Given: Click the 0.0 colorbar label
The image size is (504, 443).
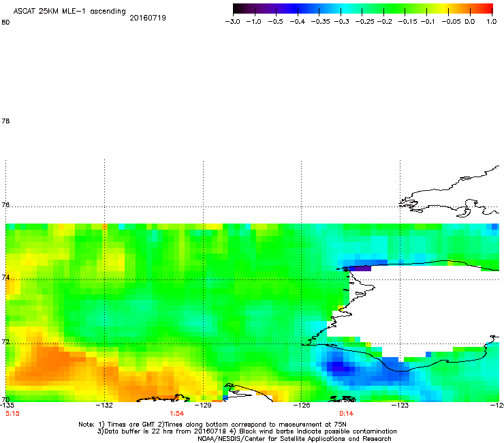Looking at the screenshot, I should [470, 22].
